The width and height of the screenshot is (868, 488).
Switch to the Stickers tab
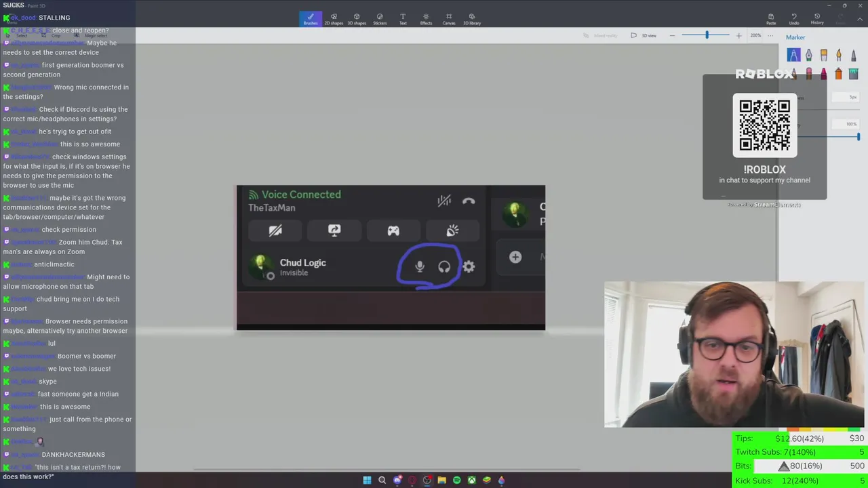point(380,19)
